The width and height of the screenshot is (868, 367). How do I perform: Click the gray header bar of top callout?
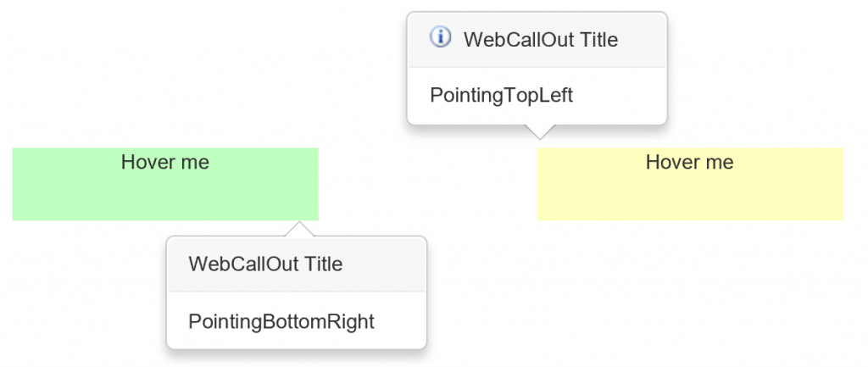coord(537,40)
